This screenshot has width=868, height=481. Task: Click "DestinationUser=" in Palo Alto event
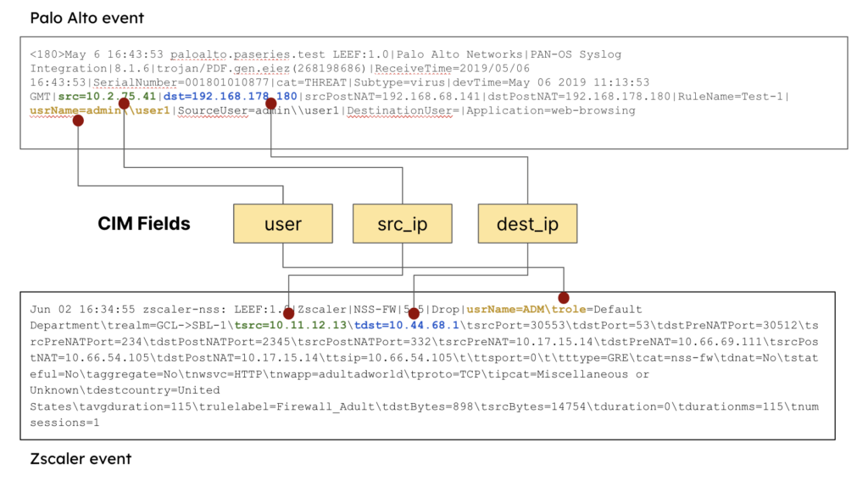point(403,110)
